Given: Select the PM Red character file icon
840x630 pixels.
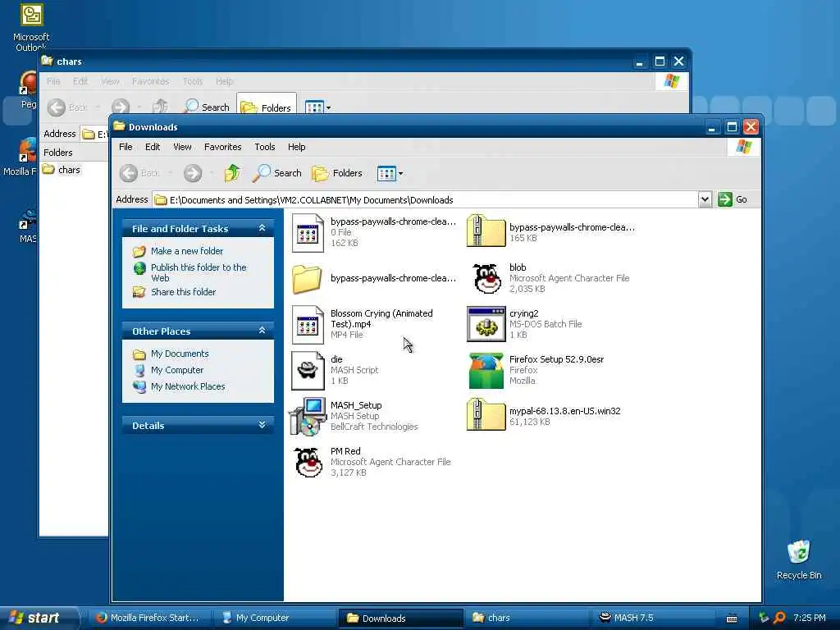Looking at the screenshot, I should pos(308,462).
